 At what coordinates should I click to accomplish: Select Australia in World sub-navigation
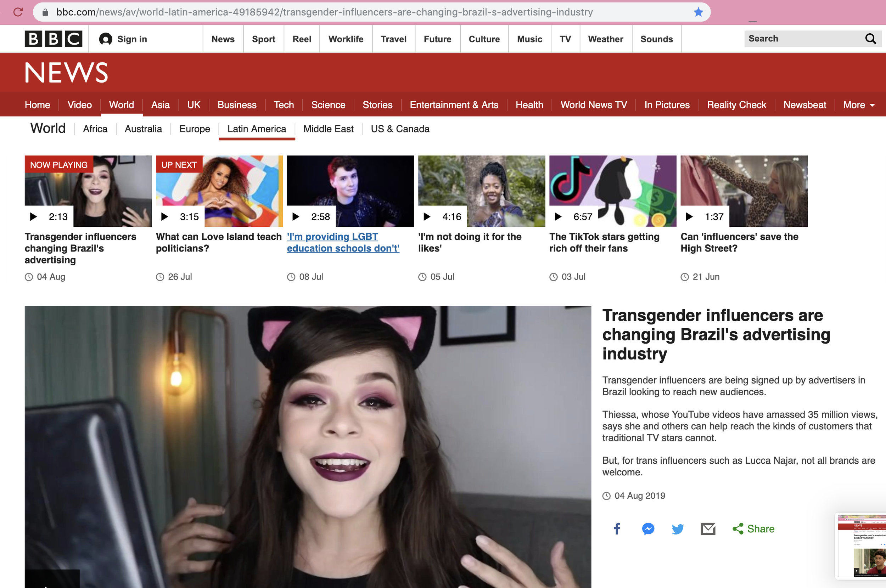(143, 129)
